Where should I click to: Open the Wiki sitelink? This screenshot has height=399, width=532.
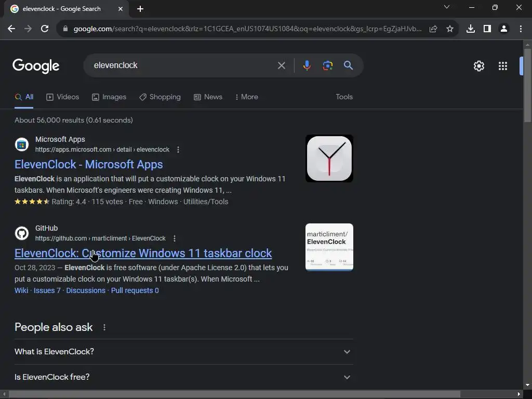21,291
